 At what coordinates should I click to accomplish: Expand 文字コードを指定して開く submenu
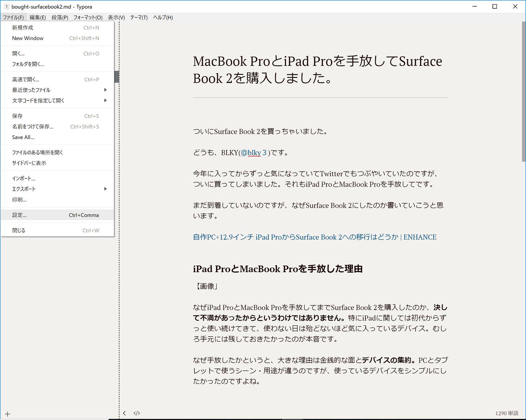(58, 101)
